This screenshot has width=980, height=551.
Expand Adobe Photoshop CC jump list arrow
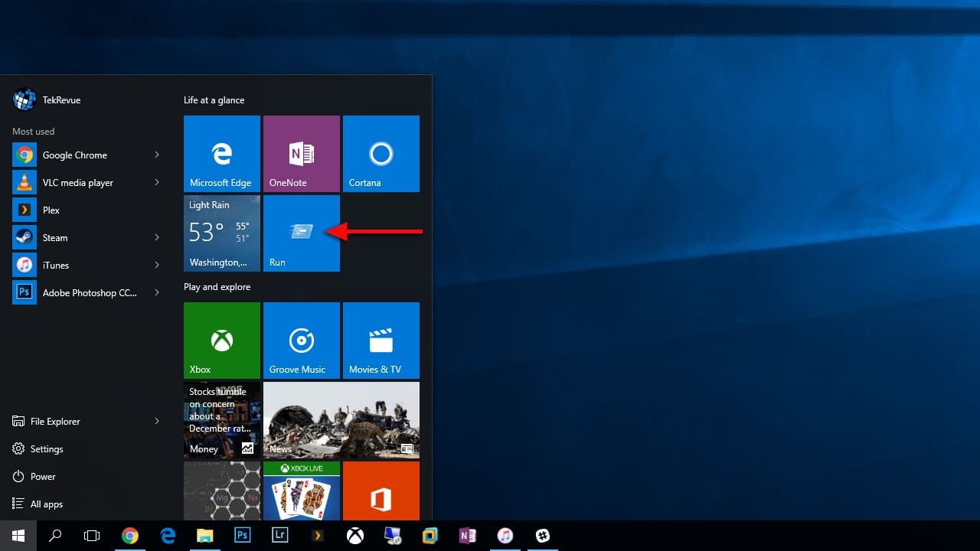point(157,293)
